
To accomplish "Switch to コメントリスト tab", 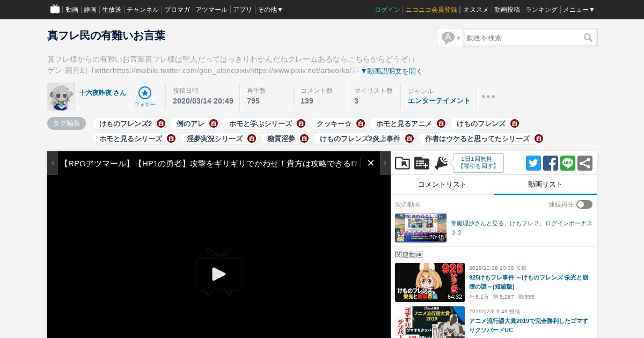I will click(x=442, y=185).
